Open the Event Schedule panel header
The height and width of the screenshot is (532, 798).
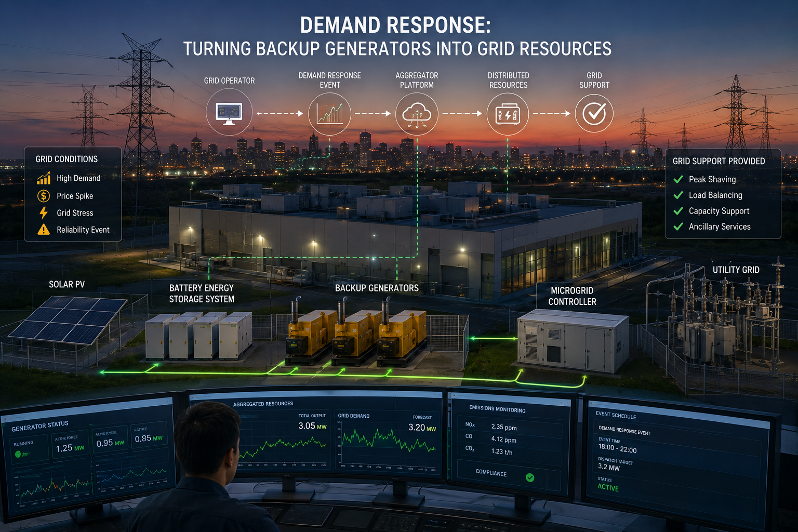[616, 416]
